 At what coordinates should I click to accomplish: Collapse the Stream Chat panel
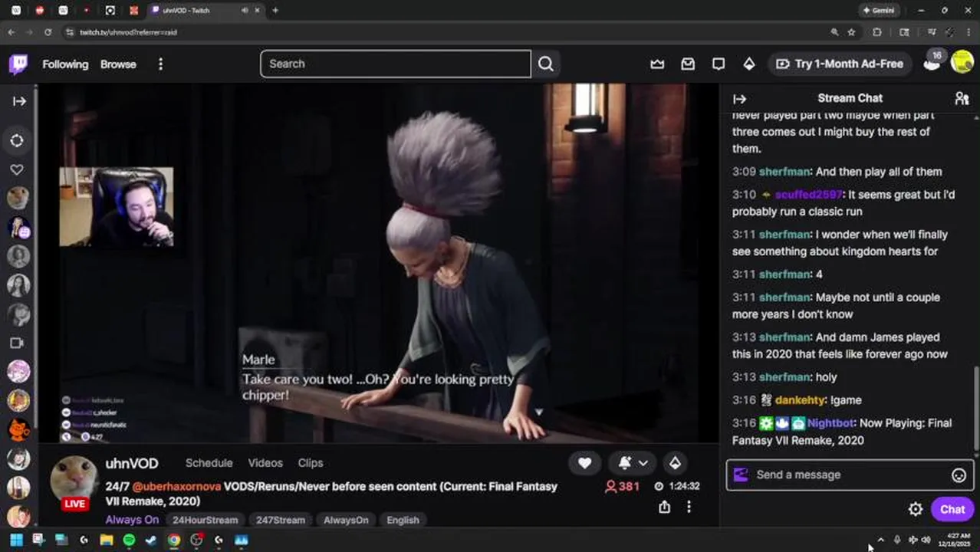(x=739, y=99)
